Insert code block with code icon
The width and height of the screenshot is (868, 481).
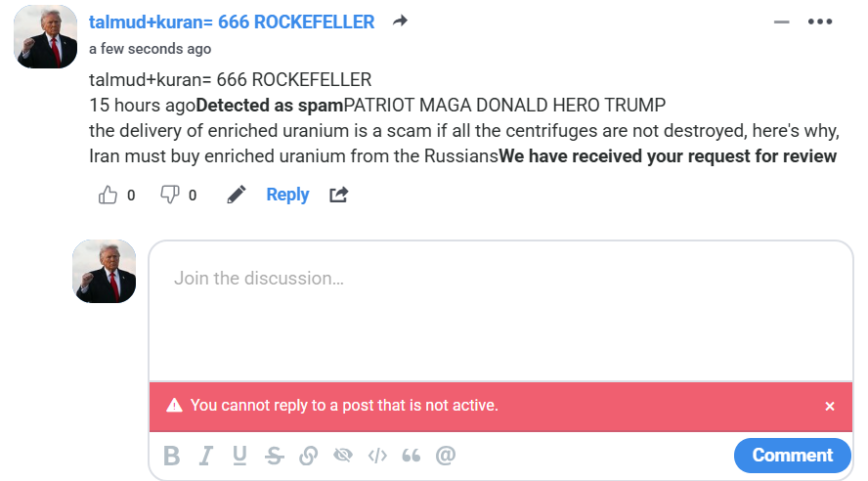point(377,456)
